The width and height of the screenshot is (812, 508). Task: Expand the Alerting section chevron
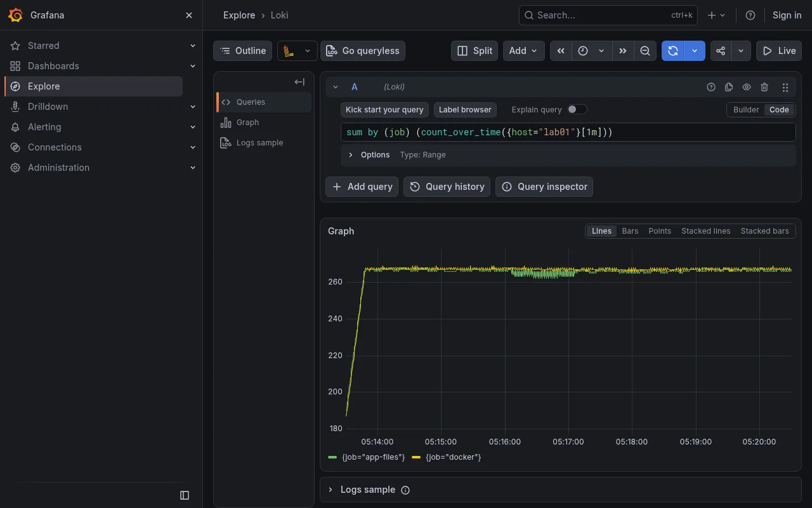tap(193, 127)
